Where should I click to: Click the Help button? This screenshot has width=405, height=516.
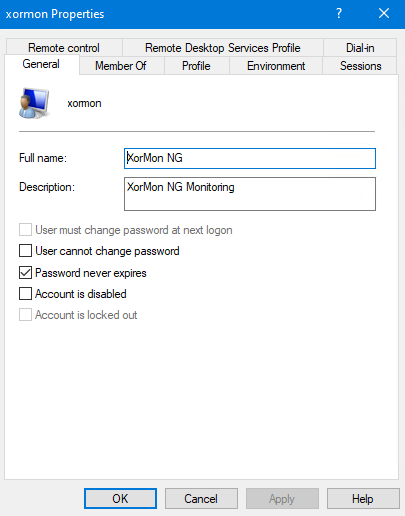click(363, 499)
